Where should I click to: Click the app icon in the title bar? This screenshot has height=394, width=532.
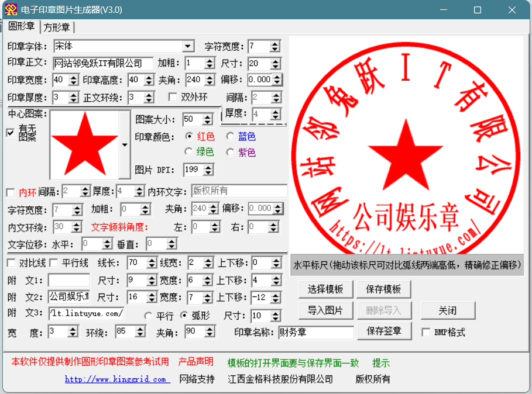11,10
